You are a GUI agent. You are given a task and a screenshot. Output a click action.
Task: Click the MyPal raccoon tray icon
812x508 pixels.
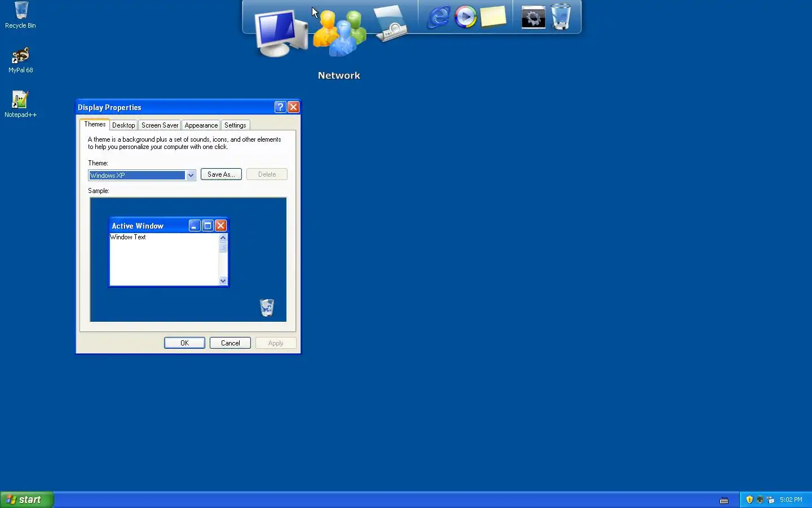[760, 500]
